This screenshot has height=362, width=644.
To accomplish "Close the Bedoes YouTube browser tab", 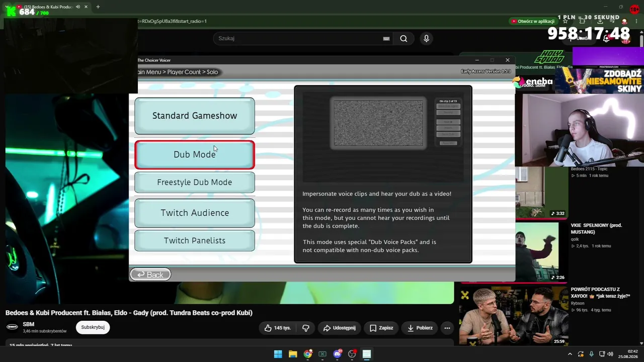I will pyautogui.click(x=86, y=7).
